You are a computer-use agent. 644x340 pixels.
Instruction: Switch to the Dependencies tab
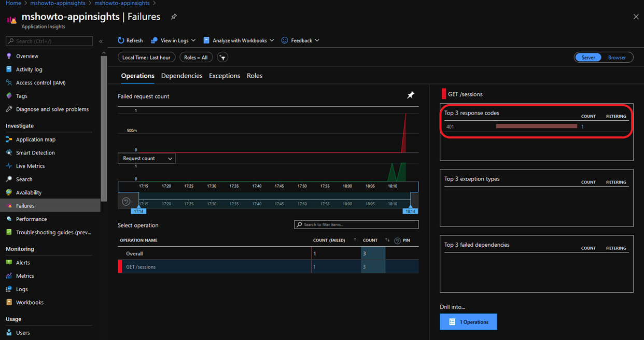pos(181,76)
